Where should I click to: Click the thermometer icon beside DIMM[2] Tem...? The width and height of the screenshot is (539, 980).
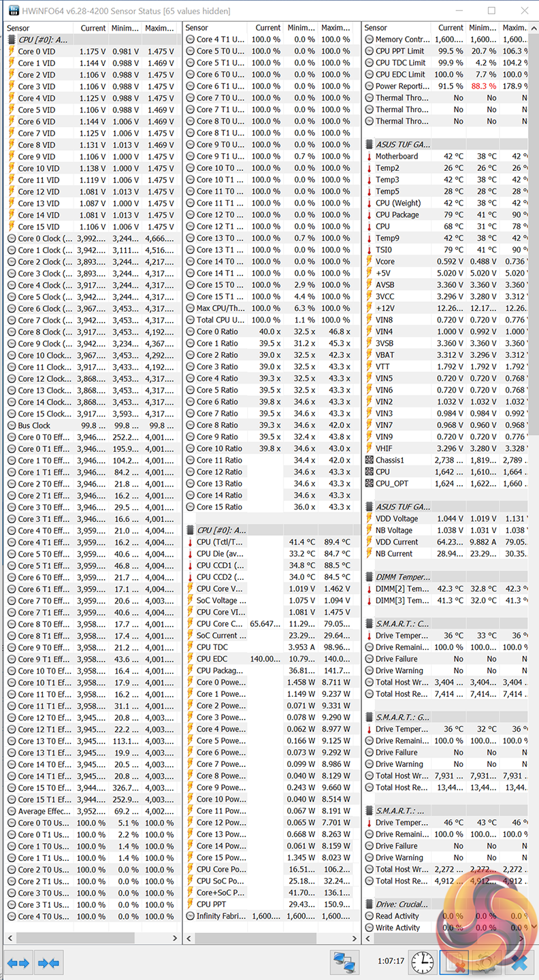pos(370,589)
